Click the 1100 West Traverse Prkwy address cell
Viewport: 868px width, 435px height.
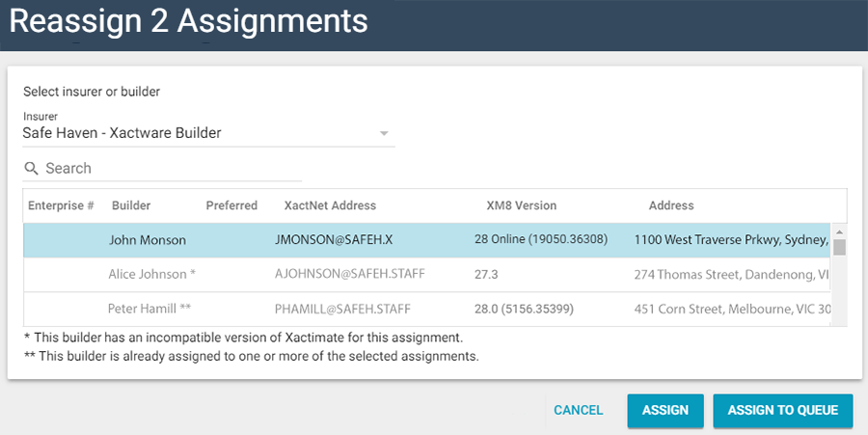730,240
